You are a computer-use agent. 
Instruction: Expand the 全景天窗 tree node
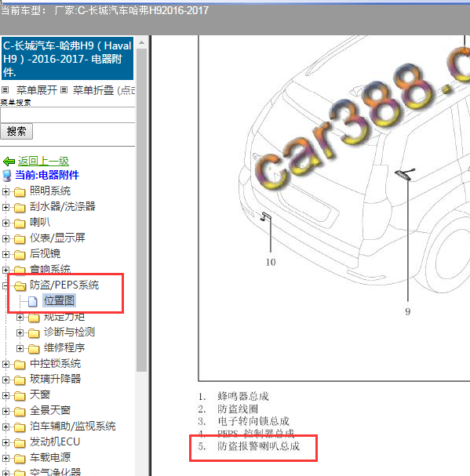[x=5, y=412]
